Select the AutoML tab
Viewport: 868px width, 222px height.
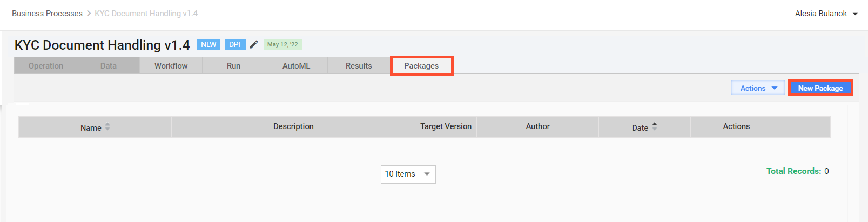296,66
